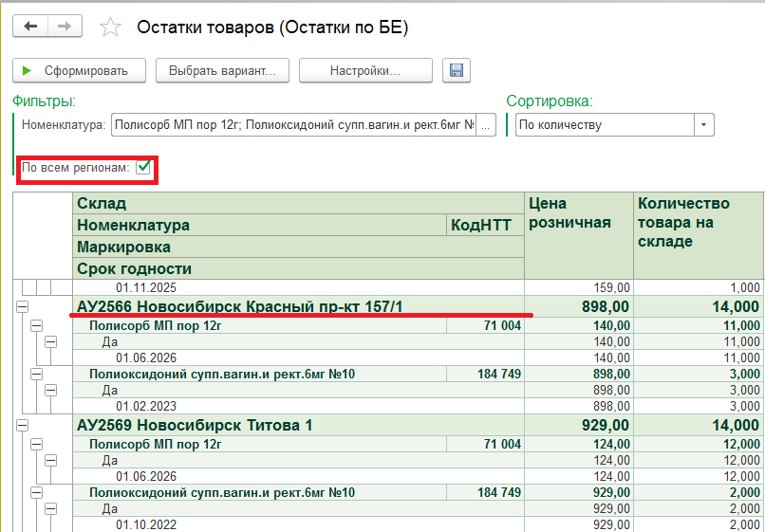765x532 pixels.
Task: Collapse Полисорб МП пор 12г under АУ2566
Action: (36, 325)
